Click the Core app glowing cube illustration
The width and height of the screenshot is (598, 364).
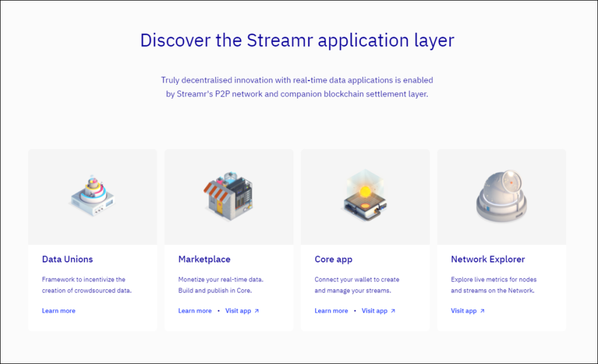[365, 196]
